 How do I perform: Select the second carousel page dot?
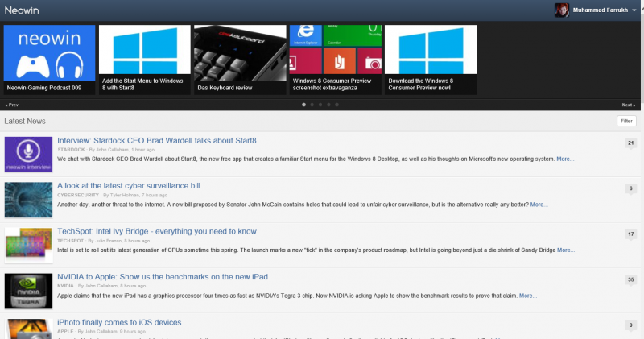(x=312, y=105)
